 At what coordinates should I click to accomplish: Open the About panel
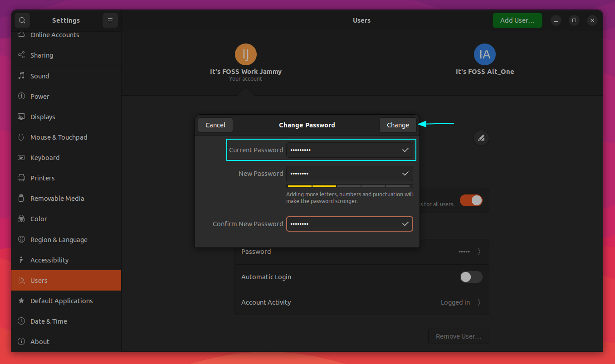coord(66,341)
